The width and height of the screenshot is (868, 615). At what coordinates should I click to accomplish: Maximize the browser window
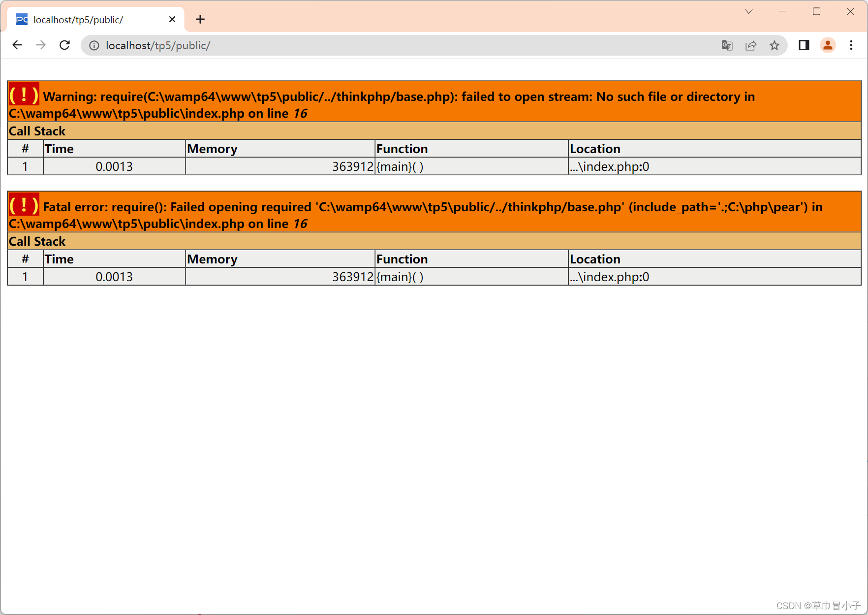pyautogui.click(x=816, y=11)
